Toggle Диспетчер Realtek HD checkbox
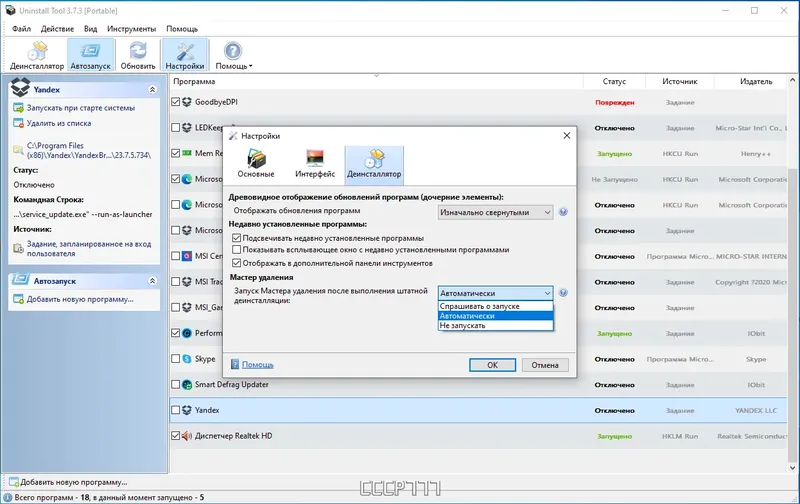The width and height of the screenshot is (800, 504). pos(176,436)
